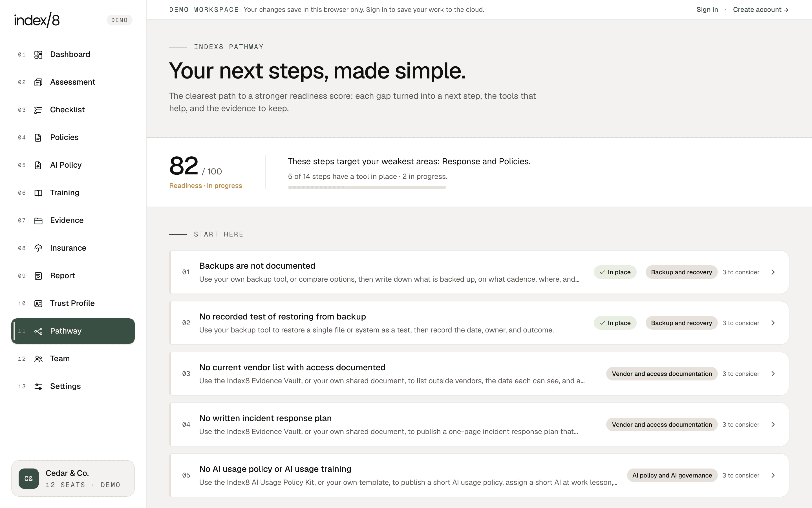Screen dimensions: 812x508
Task: Click Backup and recovery tag on step 02
Action: pyautogui.click(x=681, y=323)
